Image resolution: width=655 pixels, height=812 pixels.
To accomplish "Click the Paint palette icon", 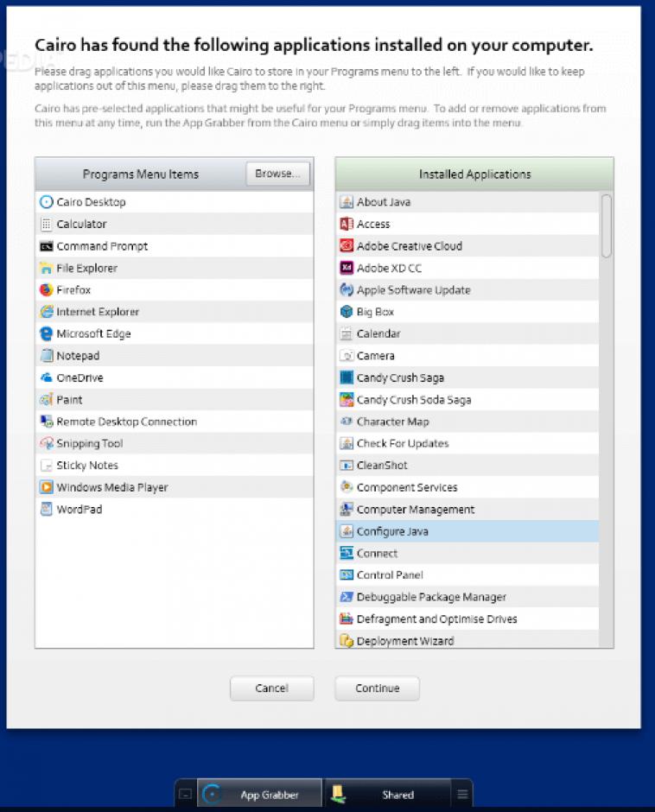I will [46, 399].
